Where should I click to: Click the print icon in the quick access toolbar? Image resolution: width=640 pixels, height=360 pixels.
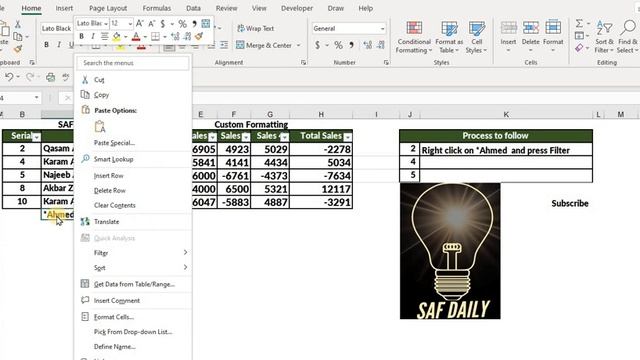point(50,77)
